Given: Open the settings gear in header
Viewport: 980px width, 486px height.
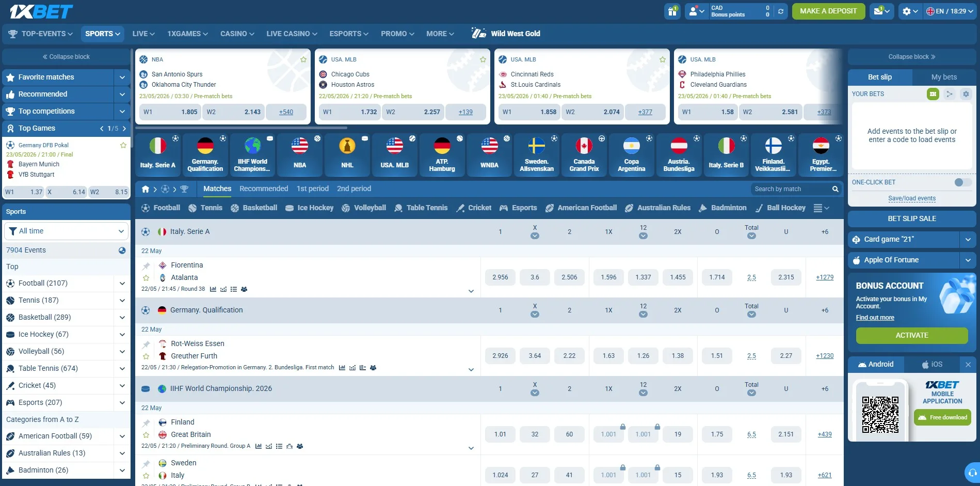Looking at the screenshot, I should [910, 11].
